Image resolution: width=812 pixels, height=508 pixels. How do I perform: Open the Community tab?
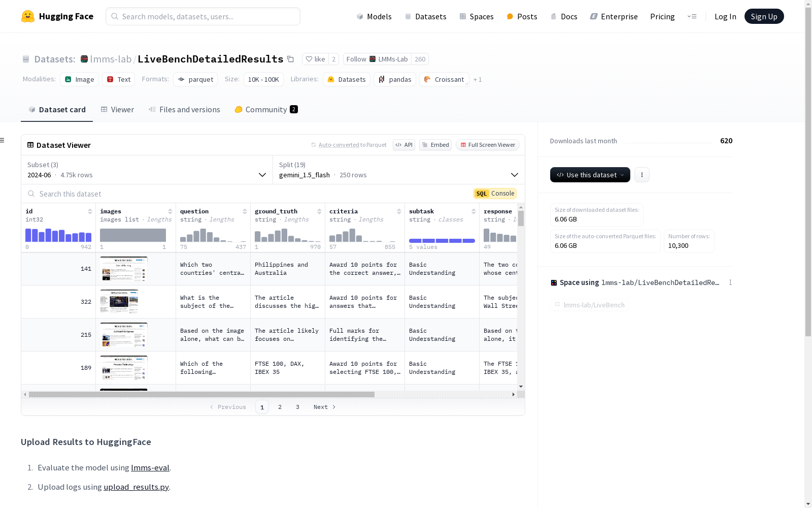tap(266, 110)
